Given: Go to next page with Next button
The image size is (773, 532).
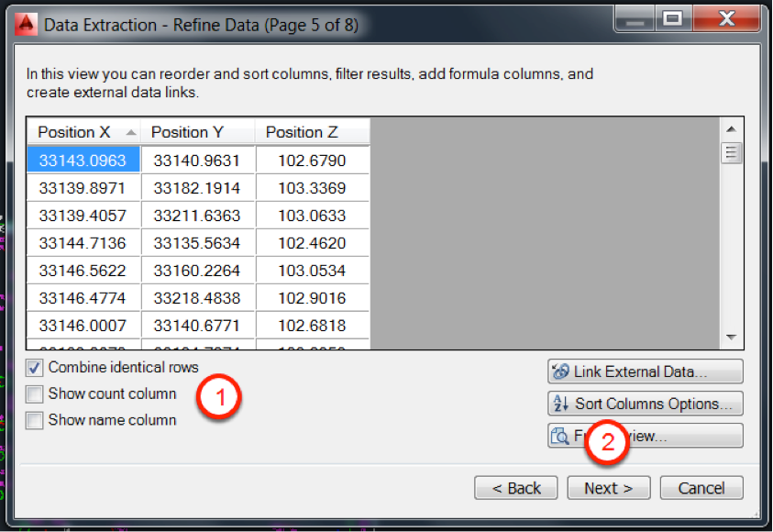Looking at the screenshot, I should [x=608, y=488].
